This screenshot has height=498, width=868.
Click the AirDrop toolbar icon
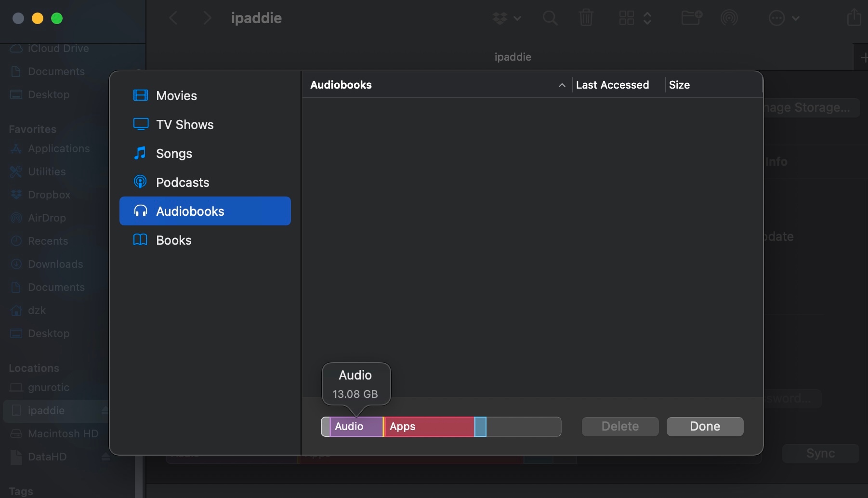(729, 18)
